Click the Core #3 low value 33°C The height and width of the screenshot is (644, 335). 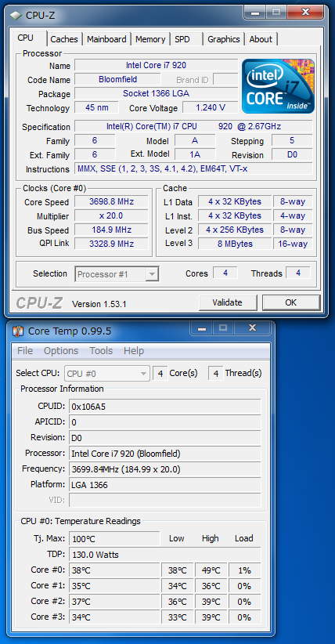[x=178, y=617]
